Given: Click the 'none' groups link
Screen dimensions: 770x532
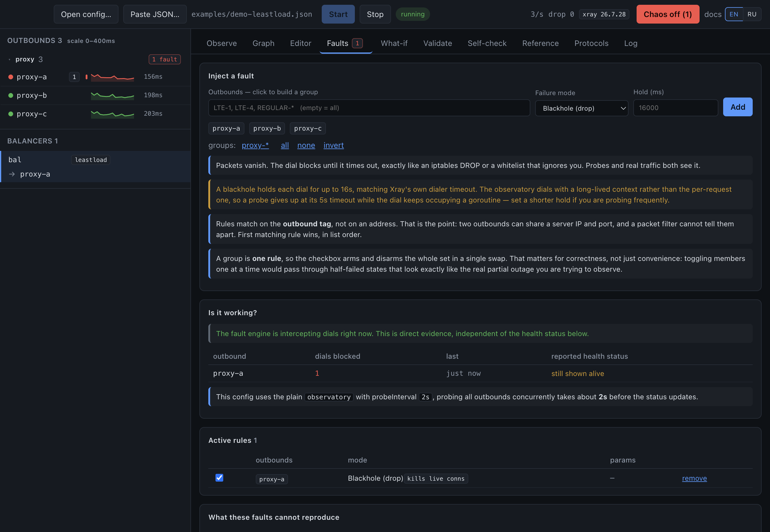Looking at the screenshot, I should 306,145.
